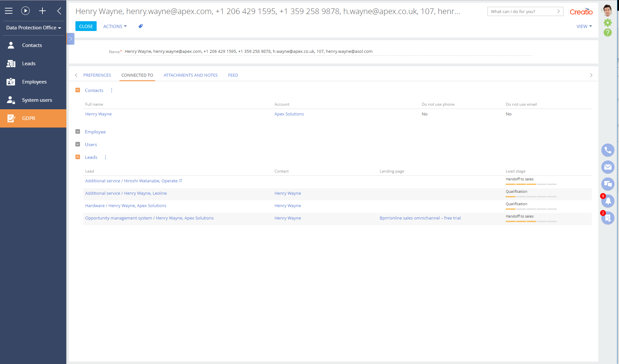Open the hamburger navigation menu
This screenshot has height=364, width=619.
pos(9,11)
